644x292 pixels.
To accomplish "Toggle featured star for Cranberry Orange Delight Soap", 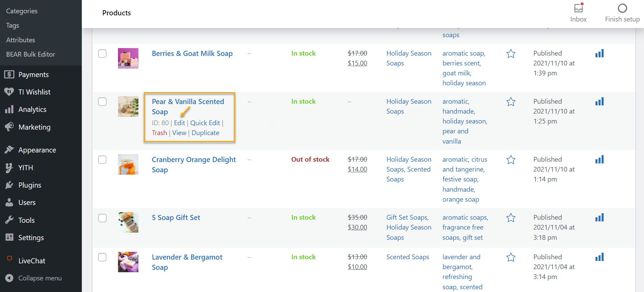I will pyautogui.click(x=511, y=160).
